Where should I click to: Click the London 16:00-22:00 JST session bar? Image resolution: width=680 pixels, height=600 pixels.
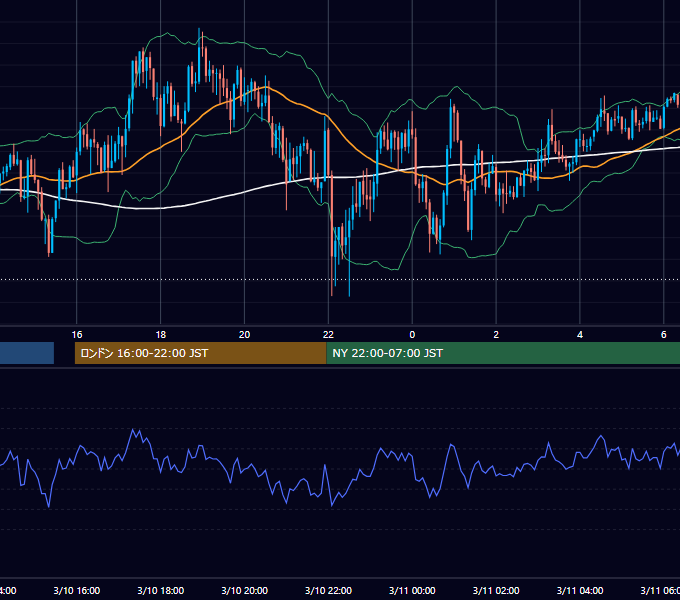(x=200, y=353)
